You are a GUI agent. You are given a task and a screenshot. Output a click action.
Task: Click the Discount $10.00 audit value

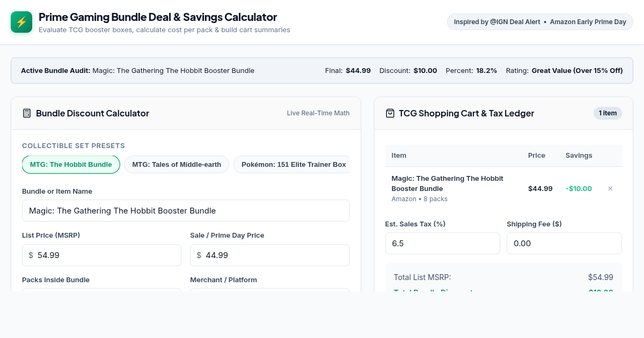coord(425,71)
